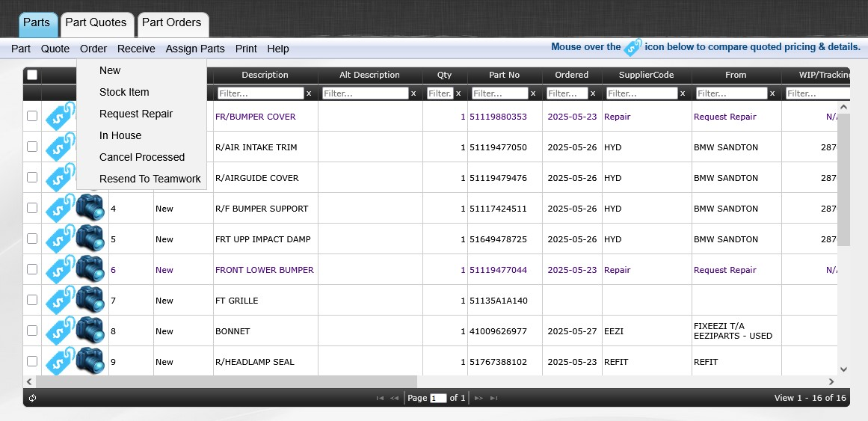This screenshot has height=421, width=868.
Task: Switch to the Part Orders tab
Action: pyautogui.click(x=173, y=25)
